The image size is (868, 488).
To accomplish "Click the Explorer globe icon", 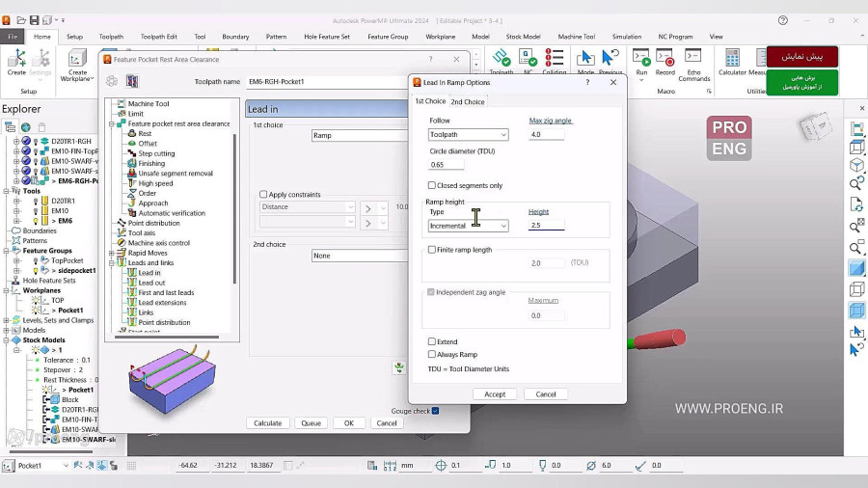I will tap(25, 127).
